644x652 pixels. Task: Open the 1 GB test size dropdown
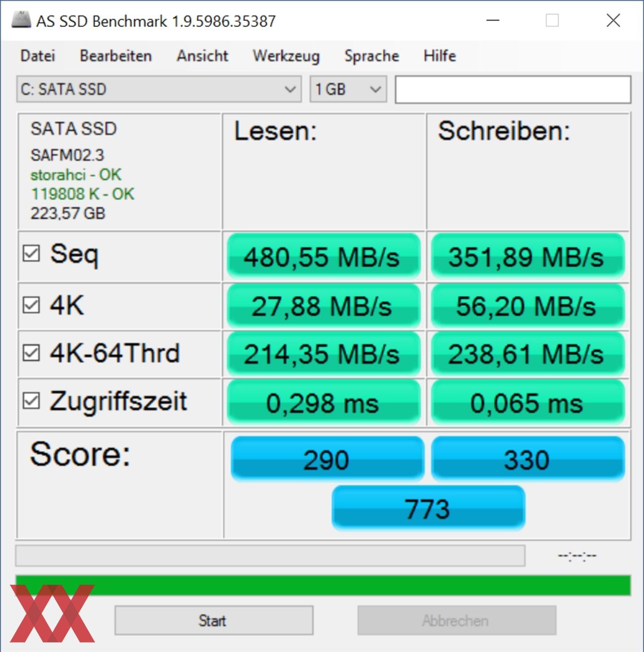348,89
